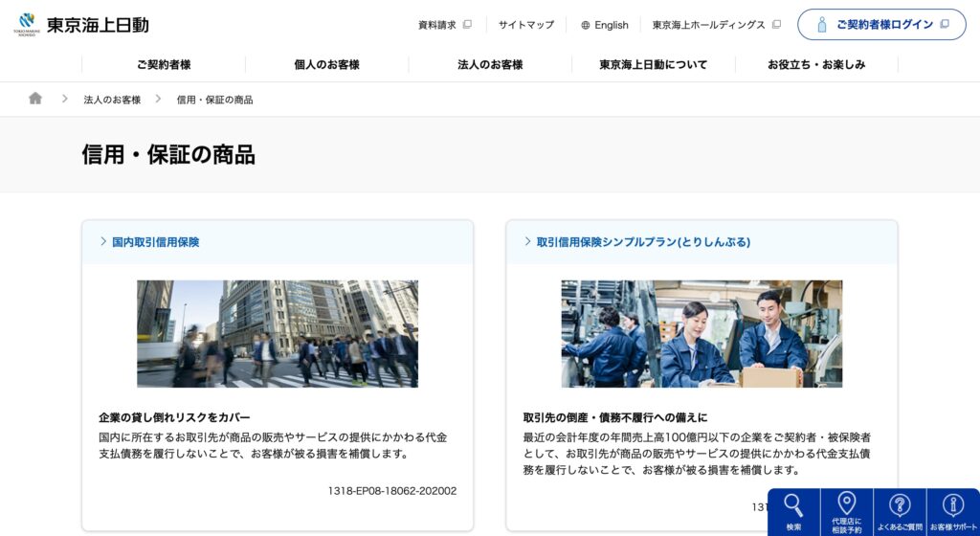980x536 pixels.
Task: Go to home via the breadcrumb house icon
Action: pyautogui.click(x=35, y=99)
